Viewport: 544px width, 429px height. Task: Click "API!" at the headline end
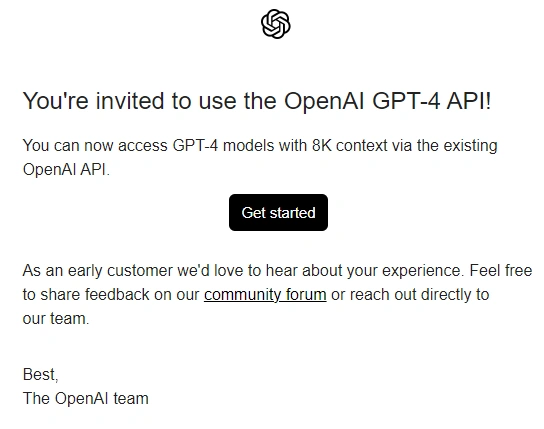[469, 101]
